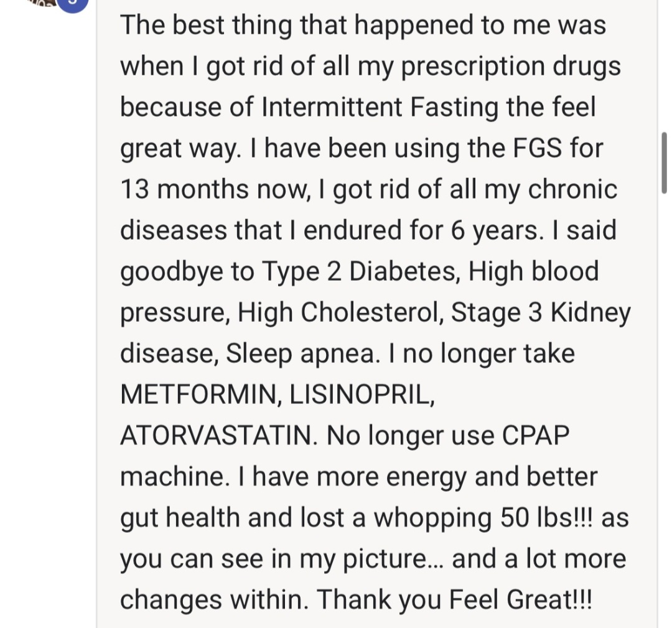Click the text Stage 3 Kidney

(x=541, y=312)
